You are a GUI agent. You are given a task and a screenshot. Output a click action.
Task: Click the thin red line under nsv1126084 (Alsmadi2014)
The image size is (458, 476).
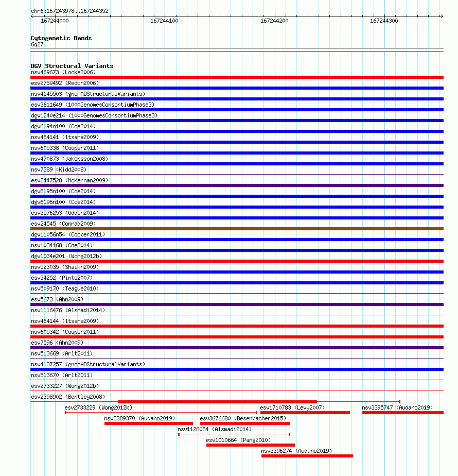click(234, 434)
